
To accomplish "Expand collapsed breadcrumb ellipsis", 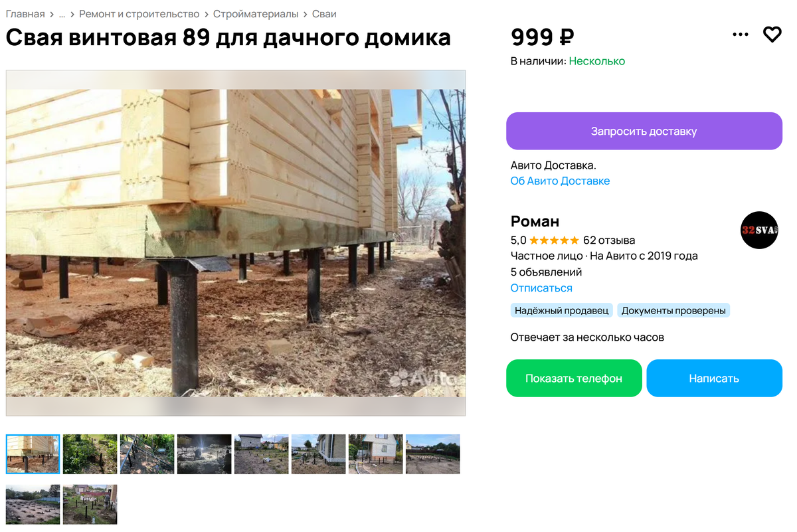I will [x=62, y=14].
